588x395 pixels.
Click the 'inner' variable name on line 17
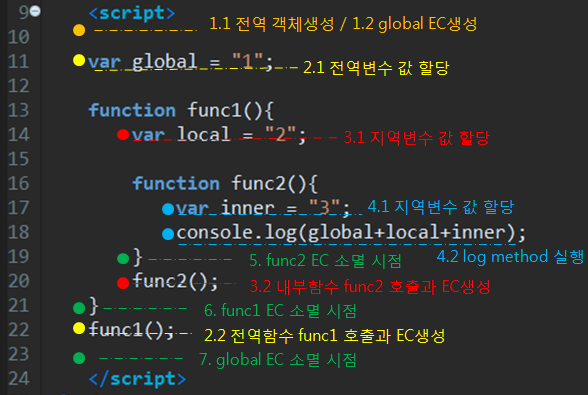pos(248,208)
